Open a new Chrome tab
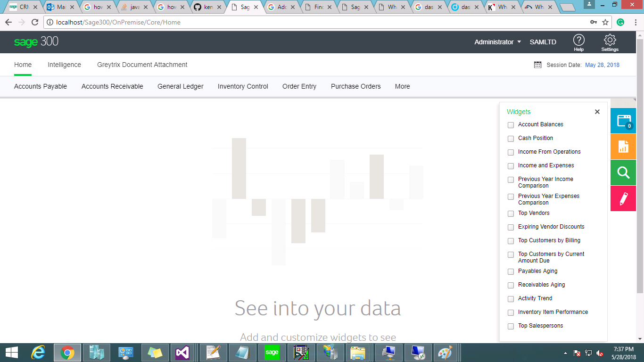 pyautogui.click(x=568, y=7)
